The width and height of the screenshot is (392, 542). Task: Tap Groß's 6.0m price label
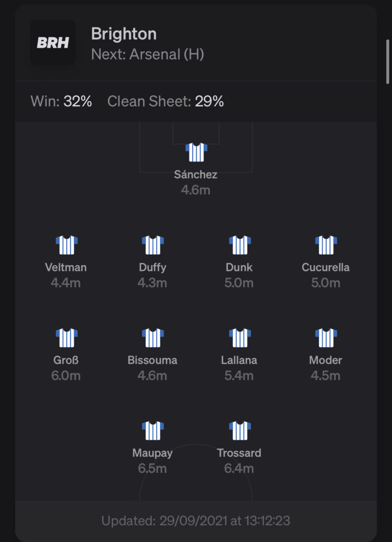(66, 375)
